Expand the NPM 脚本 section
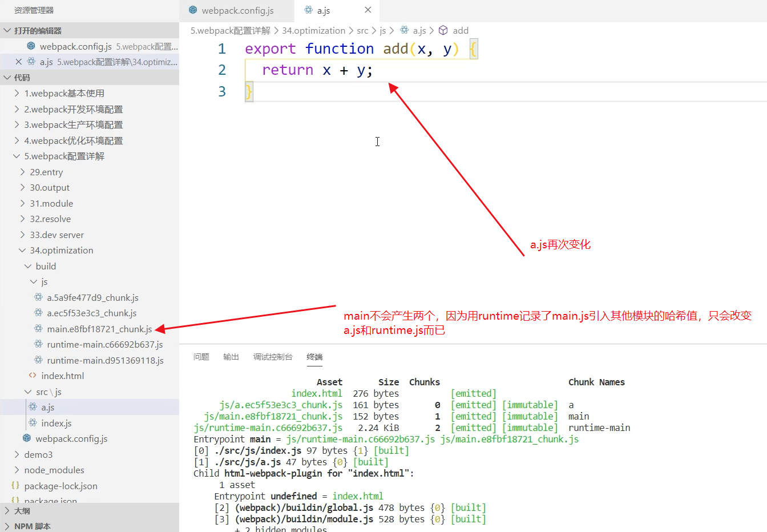Viewport: 767px width, 532px height. pyautogui.click(x=90, y=526)
